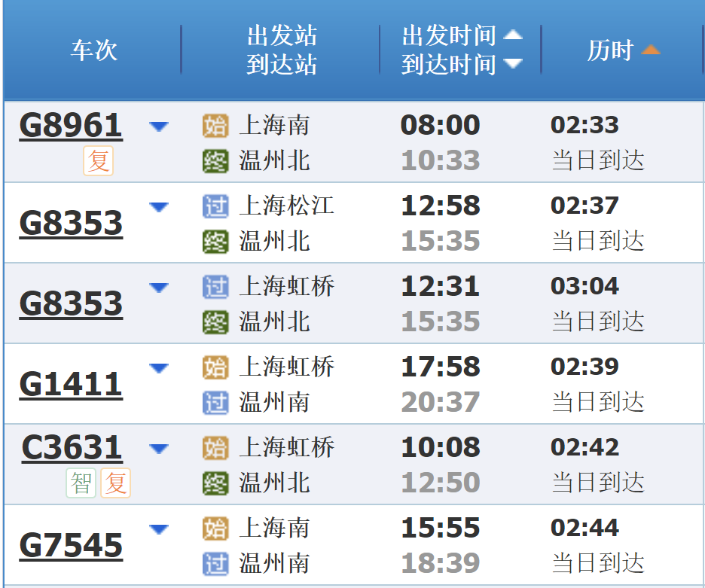Click the 始 badge beside 上海虹桥 for C3631
This screenshot has height=588, width=705.
(x=215, y=448)
